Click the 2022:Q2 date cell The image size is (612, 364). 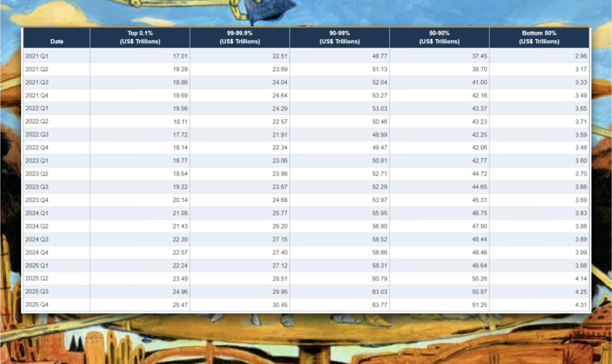pos(57,122)
